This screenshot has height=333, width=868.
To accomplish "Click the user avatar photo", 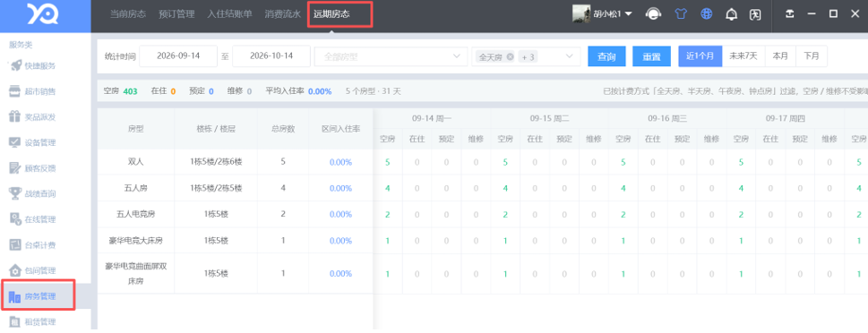I will pyautogui.click(x=580, y=13).
